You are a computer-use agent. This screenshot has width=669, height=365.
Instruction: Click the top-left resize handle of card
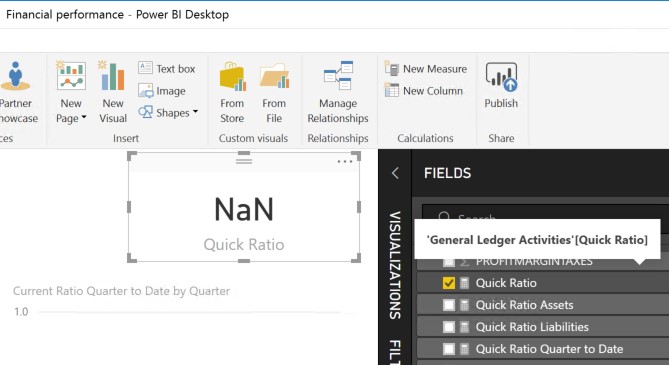pos(132,156)
